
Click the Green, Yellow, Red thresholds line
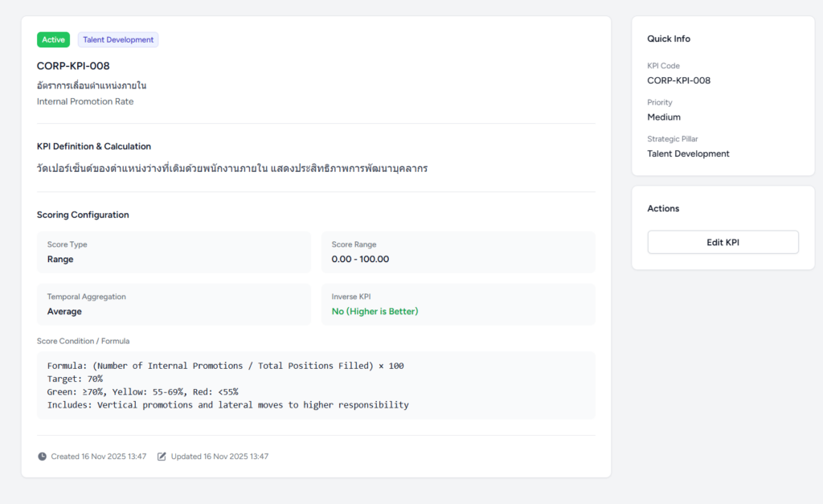click(x=142, y=391)
